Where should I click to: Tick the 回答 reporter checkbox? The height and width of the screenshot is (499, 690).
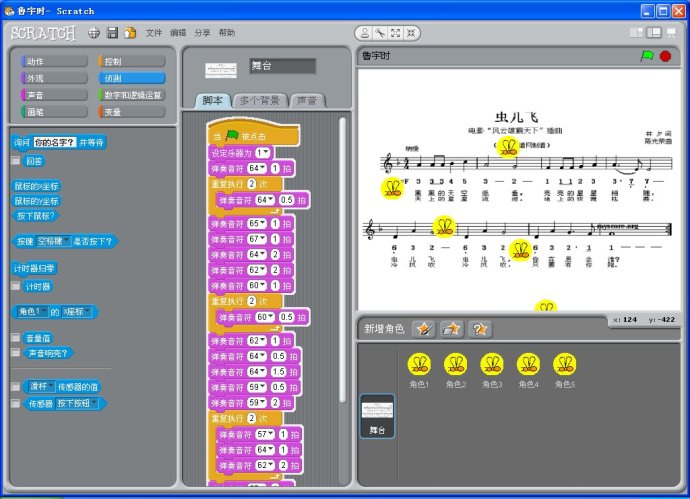(16, 161)
